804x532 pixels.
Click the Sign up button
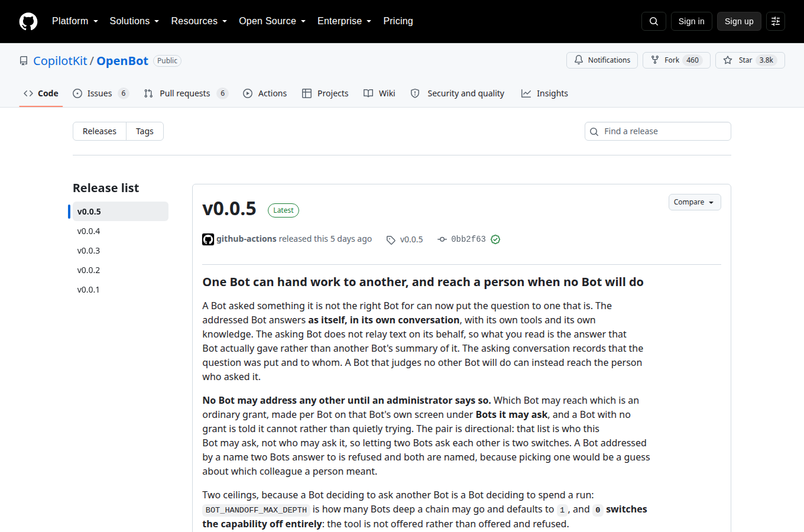739,21
